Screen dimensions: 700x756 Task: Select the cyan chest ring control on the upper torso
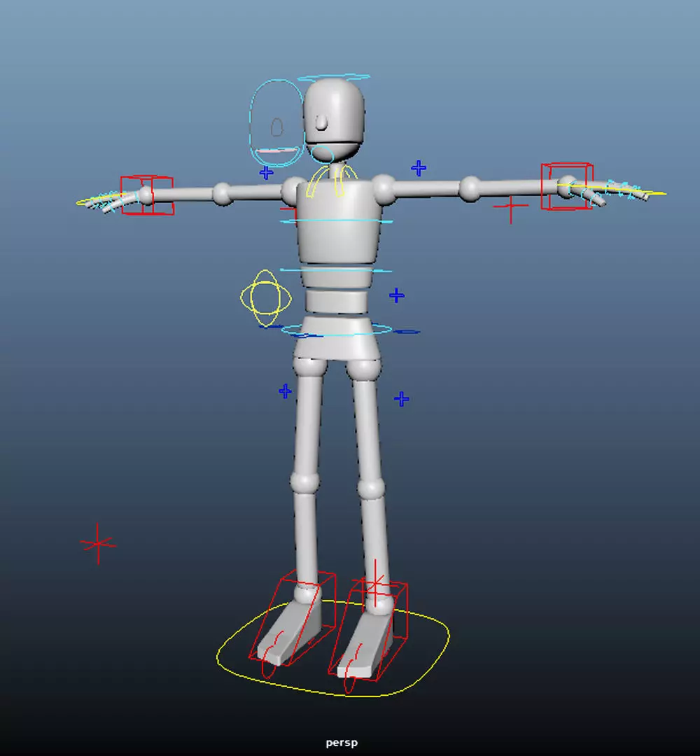[x=337, y=220]
